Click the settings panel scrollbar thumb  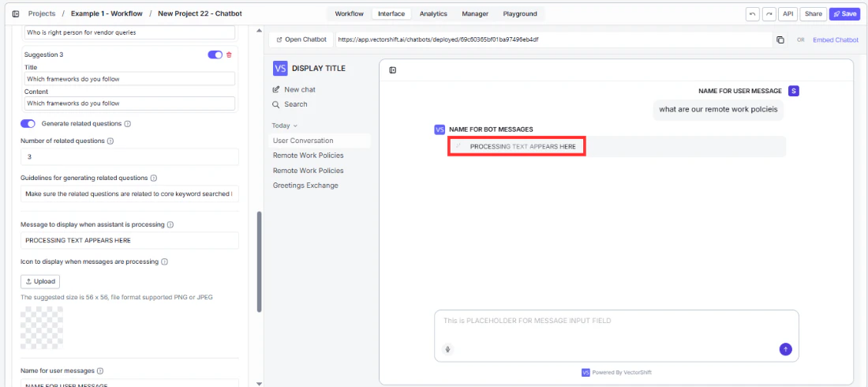(259, 261)
